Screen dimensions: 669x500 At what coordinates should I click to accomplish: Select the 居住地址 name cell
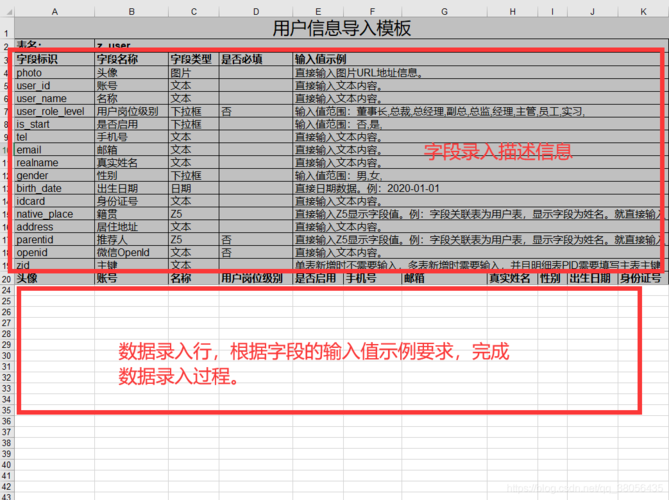pos(131,227)
